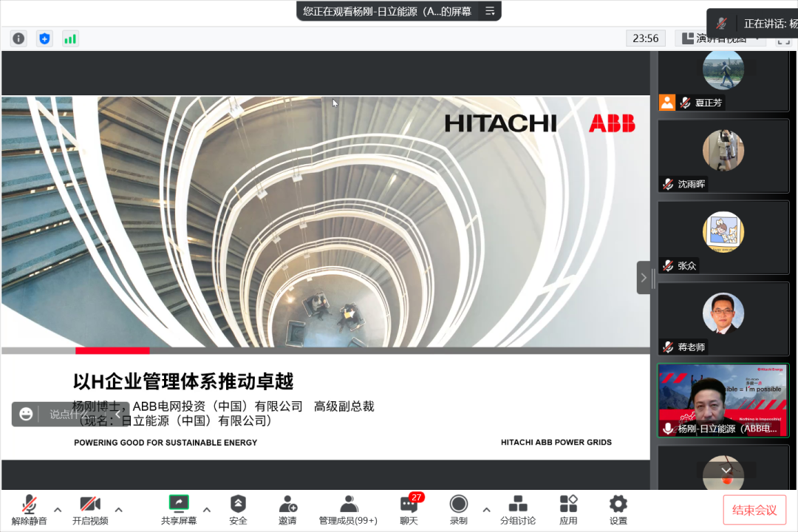Select 蒋老师 participant tile
The image size is (798, 532).
(x=723, y=319)
